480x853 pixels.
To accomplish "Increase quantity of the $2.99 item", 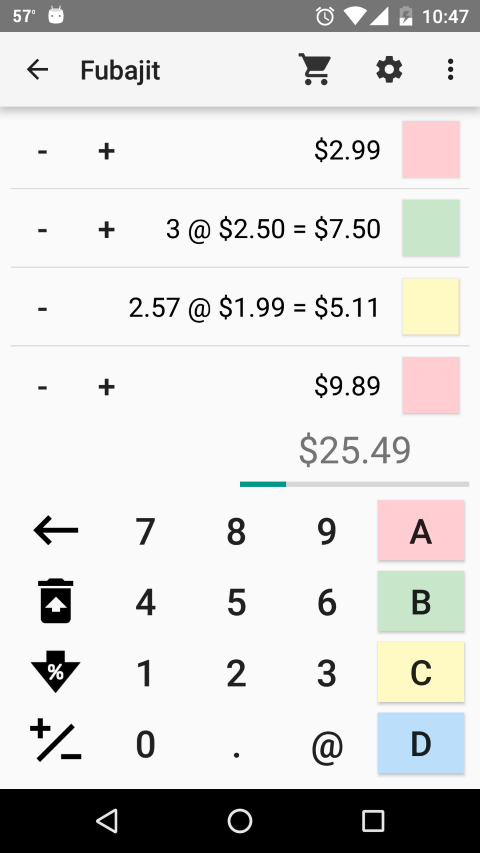I will pyautogui.click(x=107, y=150).
